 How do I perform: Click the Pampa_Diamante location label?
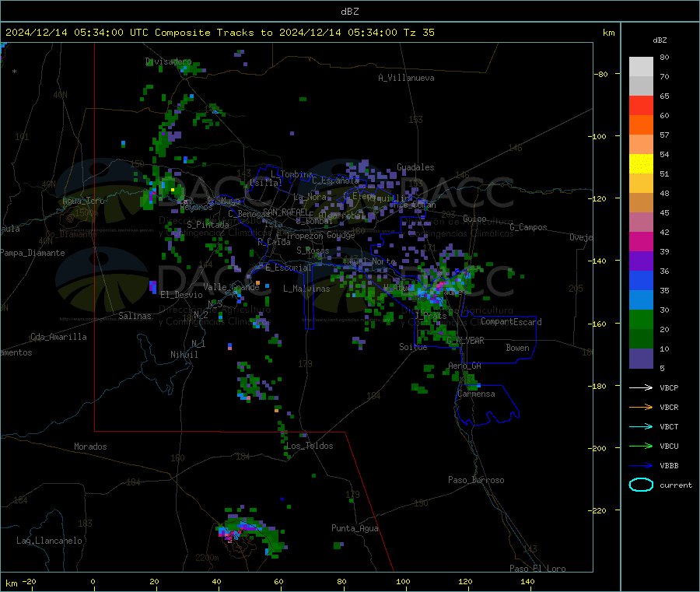click(x=33, y=253)
